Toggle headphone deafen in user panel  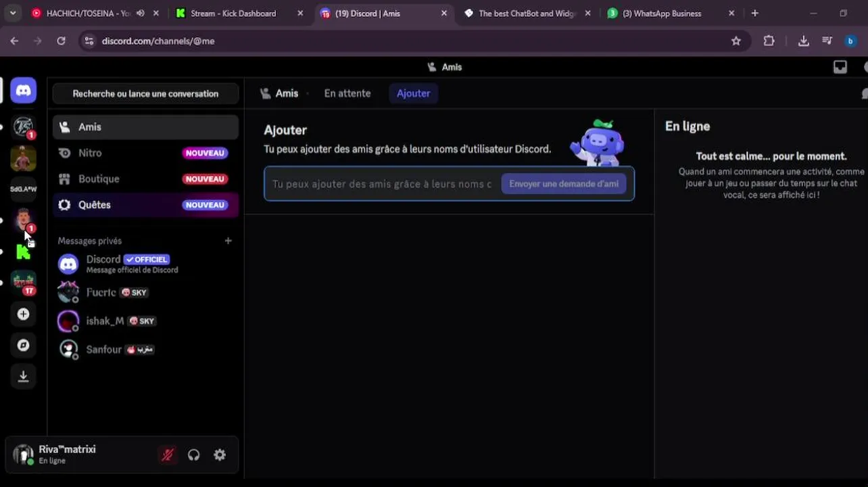tap(193, 455)
